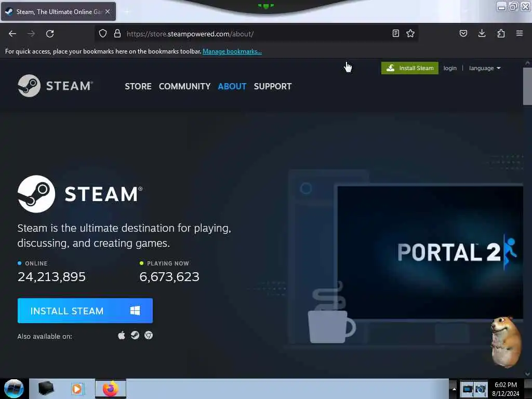Viewport: 532px width, 399px height.
Task: Bookmark this page with the star icon
Action: [410, 33]
